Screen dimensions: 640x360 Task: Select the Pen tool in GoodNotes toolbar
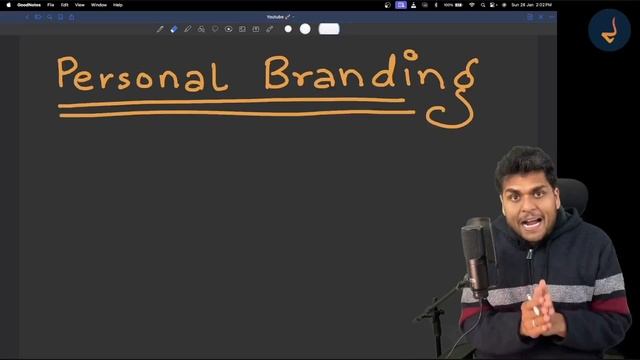pyautogui.click(x=160, y=29)
